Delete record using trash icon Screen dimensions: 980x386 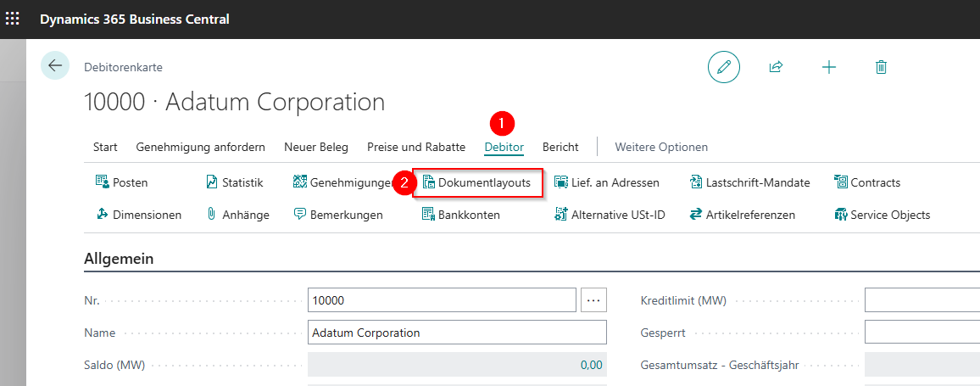[882, 68]
